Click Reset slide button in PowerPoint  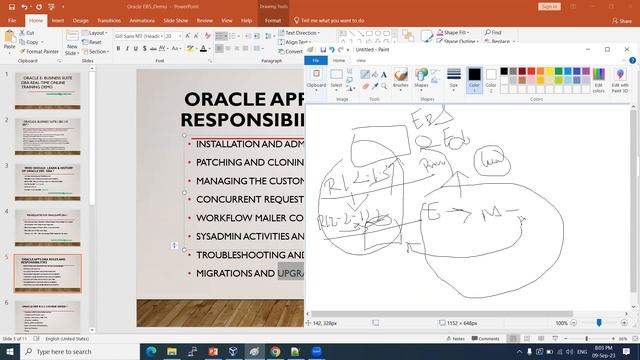click(92, 42)
